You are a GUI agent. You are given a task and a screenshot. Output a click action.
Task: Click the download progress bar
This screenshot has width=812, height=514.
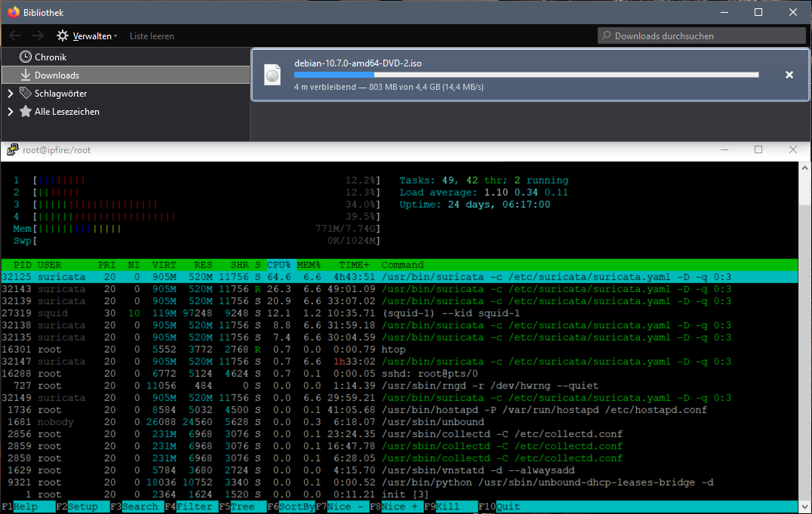click(526, 75)
